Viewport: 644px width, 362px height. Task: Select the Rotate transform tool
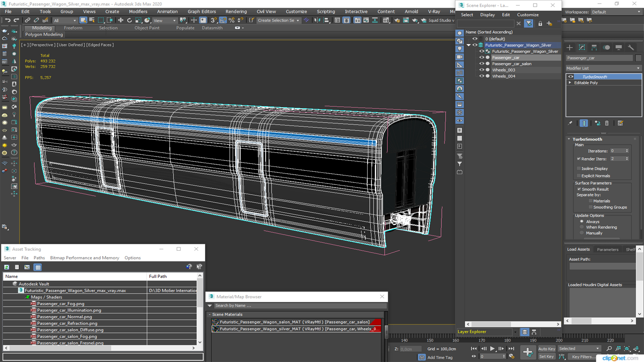pos(129,20)
